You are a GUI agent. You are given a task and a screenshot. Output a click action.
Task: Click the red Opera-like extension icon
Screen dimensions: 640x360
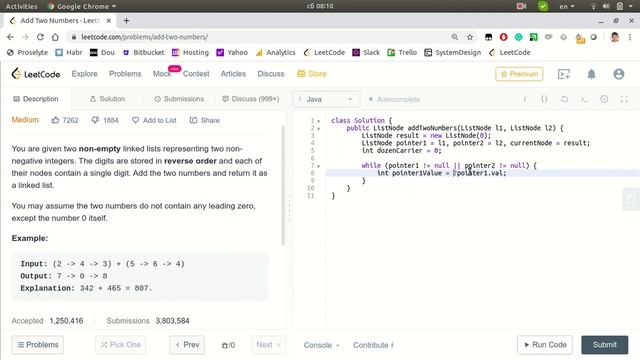pos(503,37)
